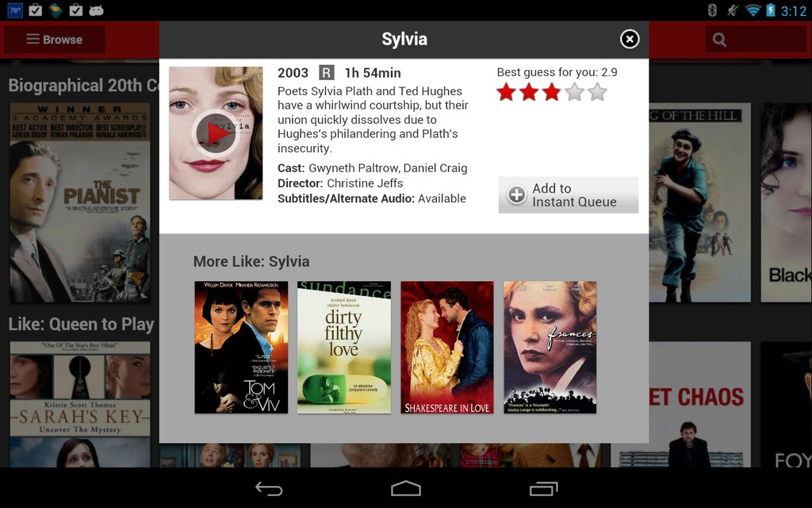Open The Pianist poster in background
This screenshot has height=508, width=812.
coord(80,202)
